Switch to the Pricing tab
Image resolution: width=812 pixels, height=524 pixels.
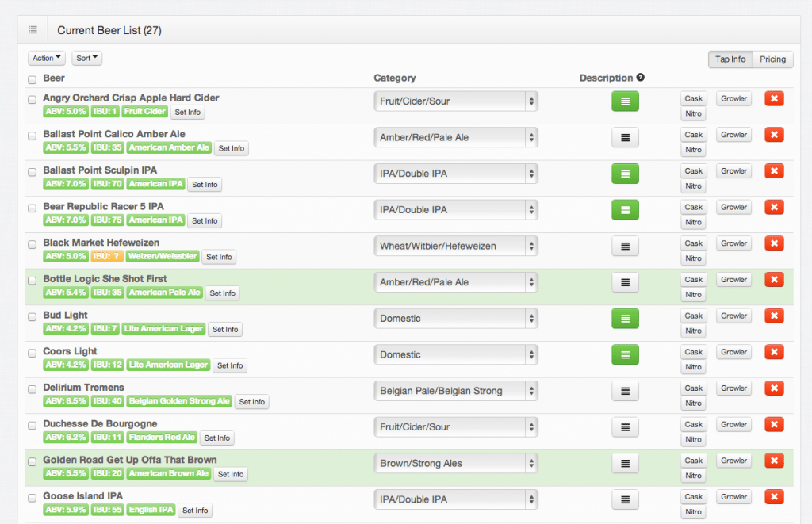click(x=772, y=59)
